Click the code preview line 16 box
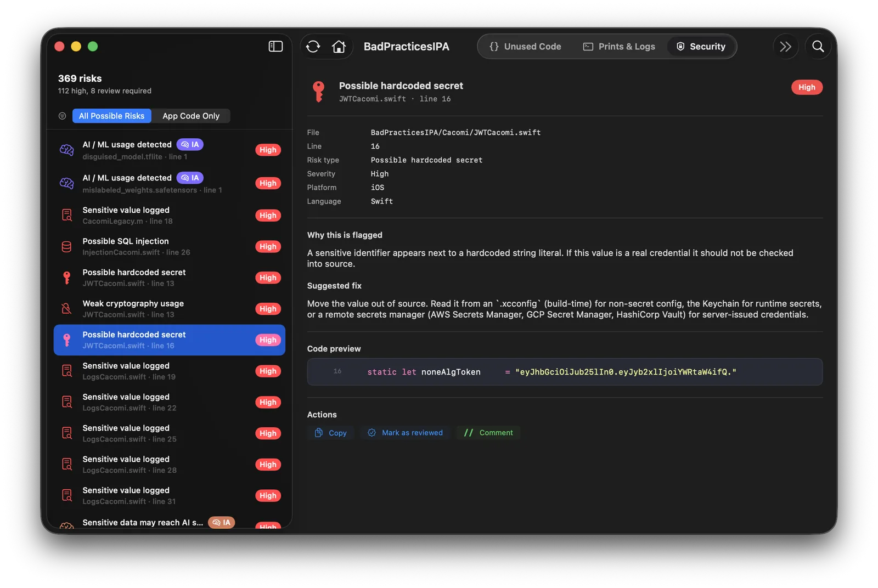Image resolution: width=878 pixels, height=588 pixels. [565, 372]
